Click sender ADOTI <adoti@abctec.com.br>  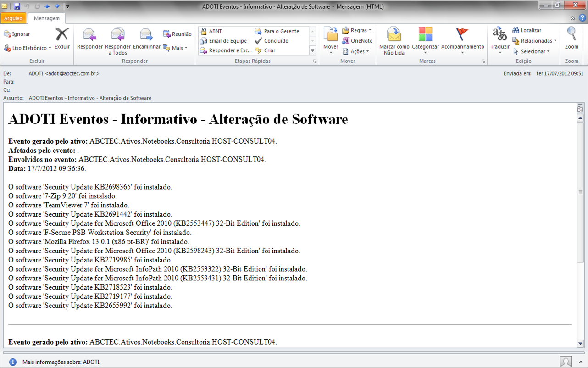(x=64, y=73)
